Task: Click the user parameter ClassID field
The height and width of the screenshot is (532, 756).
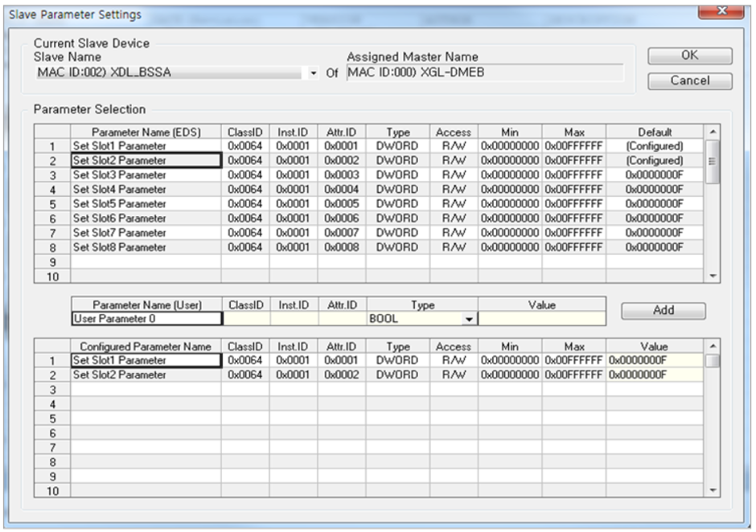Action: coord(245,319)
